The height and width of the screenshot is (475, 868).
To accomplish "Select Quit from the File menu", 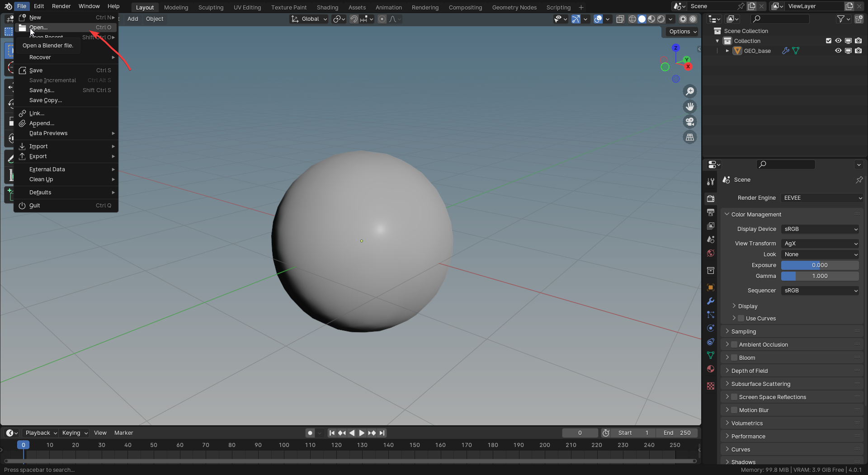I will [x=66, y=206].
